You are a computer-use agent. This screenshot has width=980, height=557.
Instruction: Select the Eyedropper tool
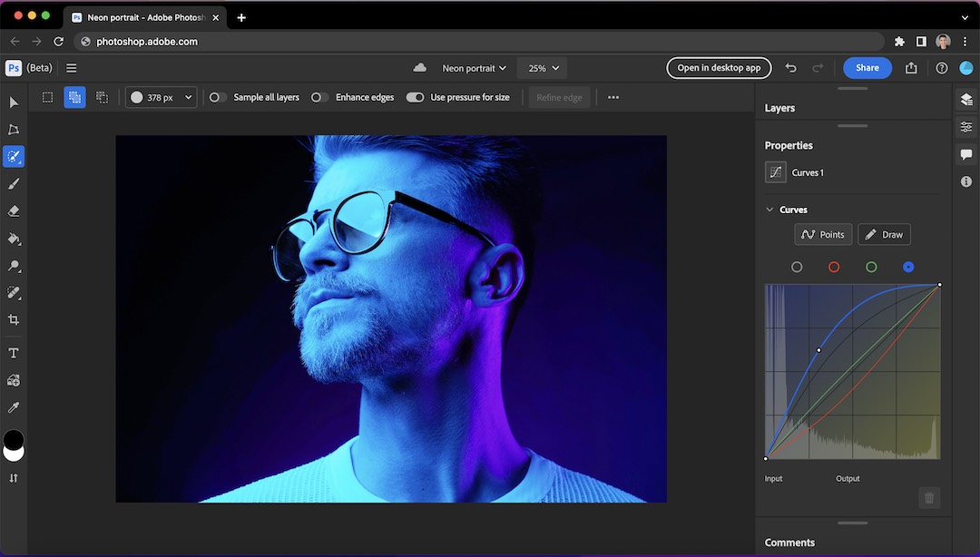coord(14,407)
